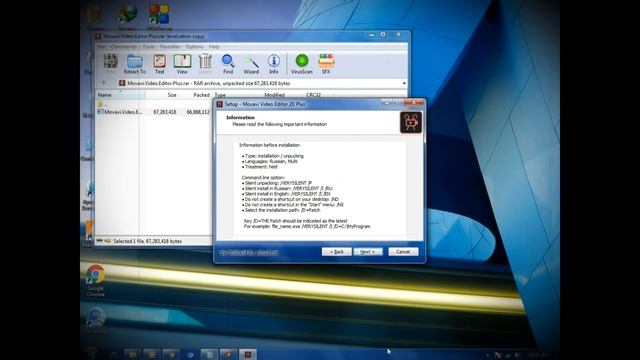Viewport: 640px width, 360px height.
Task: Click the SFX icon in WinRAR toolbar
Action: point(326,64)
